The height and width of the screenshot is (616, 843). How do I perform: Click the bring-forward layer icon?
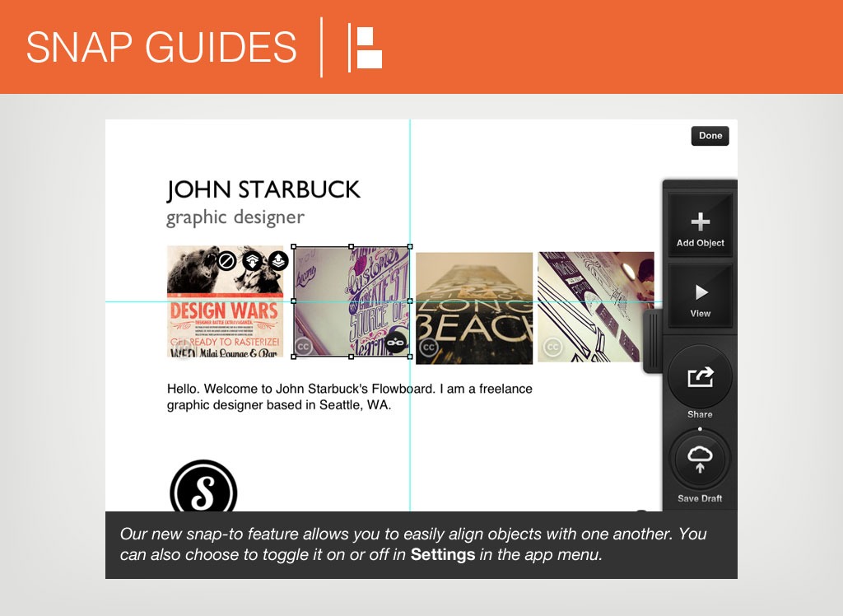click(x=278, y=261)
